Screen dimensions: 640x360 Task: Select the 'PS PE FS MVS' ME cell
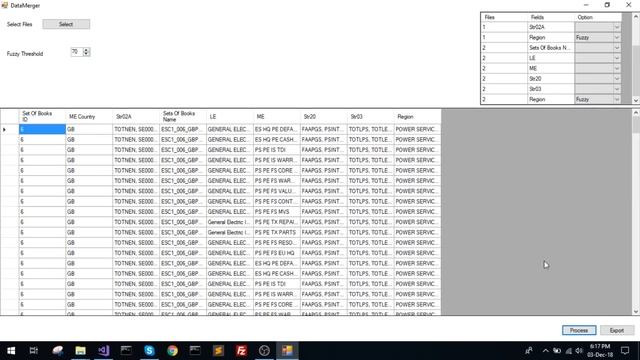pyautogui.click(x=277, y=212)
